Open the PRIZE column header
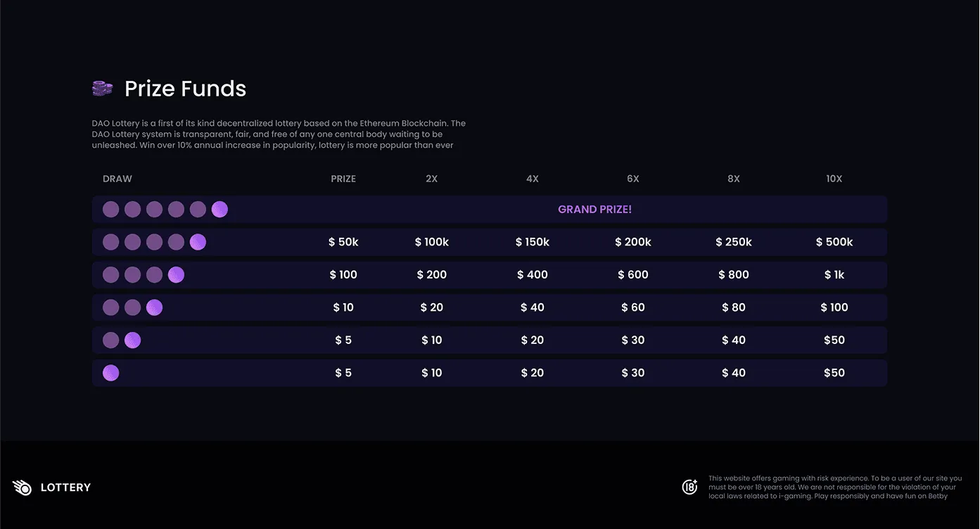 pyautogui.click(x=343, y=178)
